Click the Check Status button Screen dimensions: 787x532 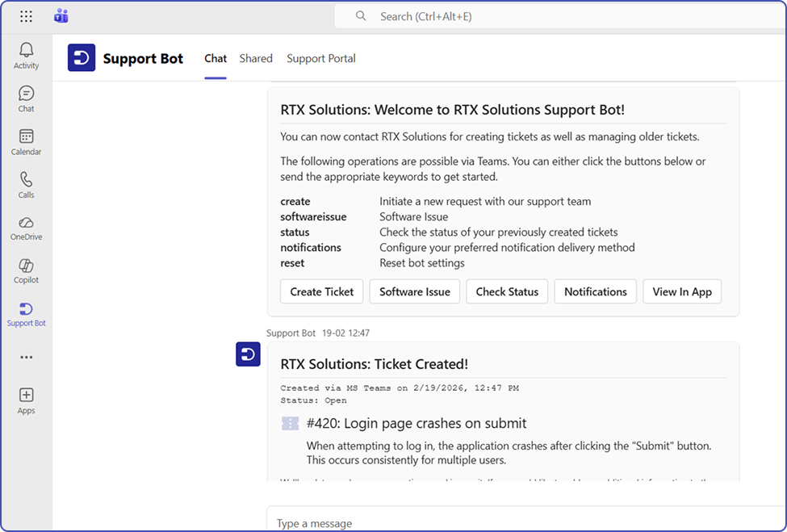tap(507, 291)
